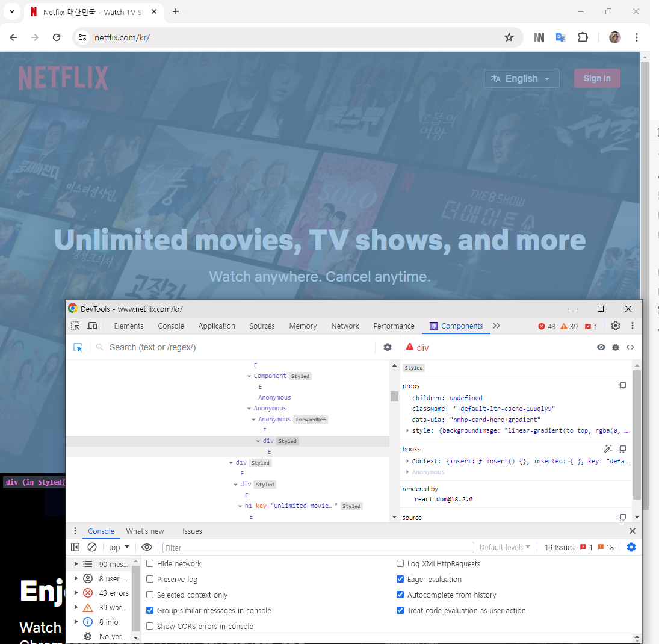This screenshot has height=644, width=659.
Task: Activate the DevTools inspect element tool
Action: 75,326
